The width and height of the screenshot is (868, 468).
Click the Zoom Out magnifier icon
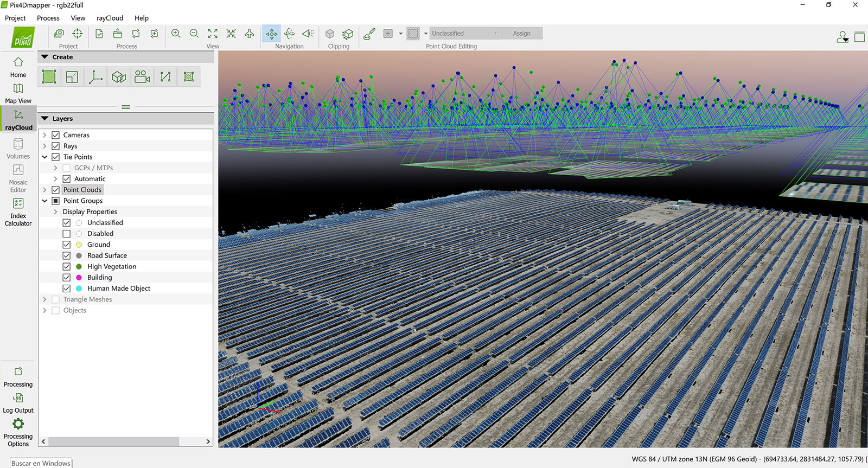coord(194,34)
